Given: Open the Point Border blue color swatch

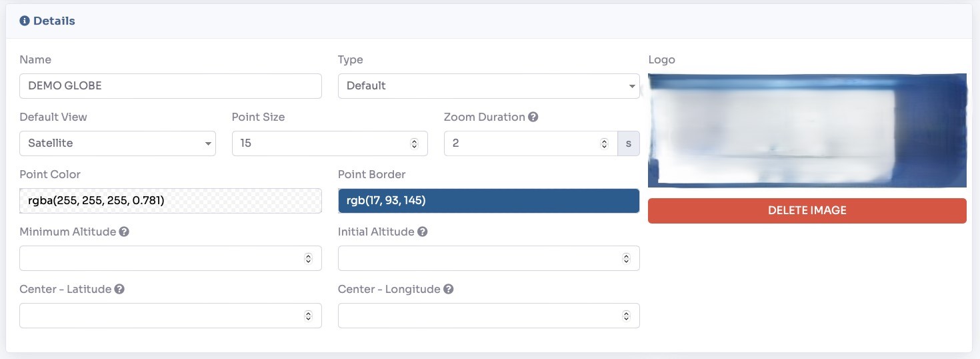Looking at the screenshot, I should coord(488,201).
